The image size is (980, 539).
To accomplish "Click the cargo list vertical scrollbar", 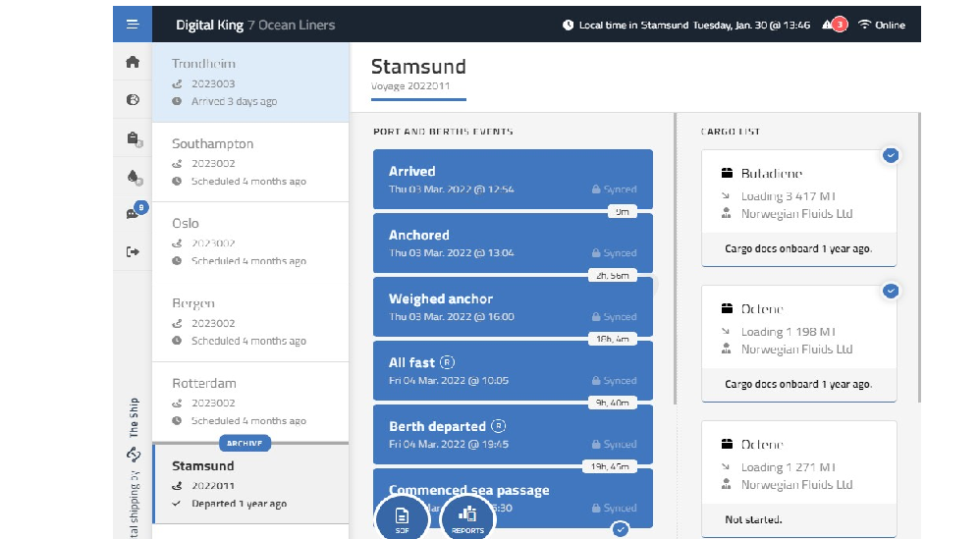I will 919,257.
